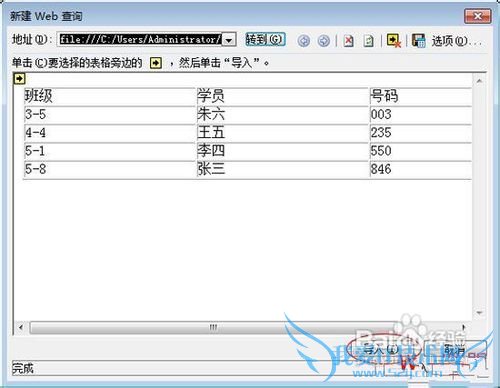Click the Forward navigation arrow icon
Image resolution: width=500 pixels, height=388 pixels.
323,41
